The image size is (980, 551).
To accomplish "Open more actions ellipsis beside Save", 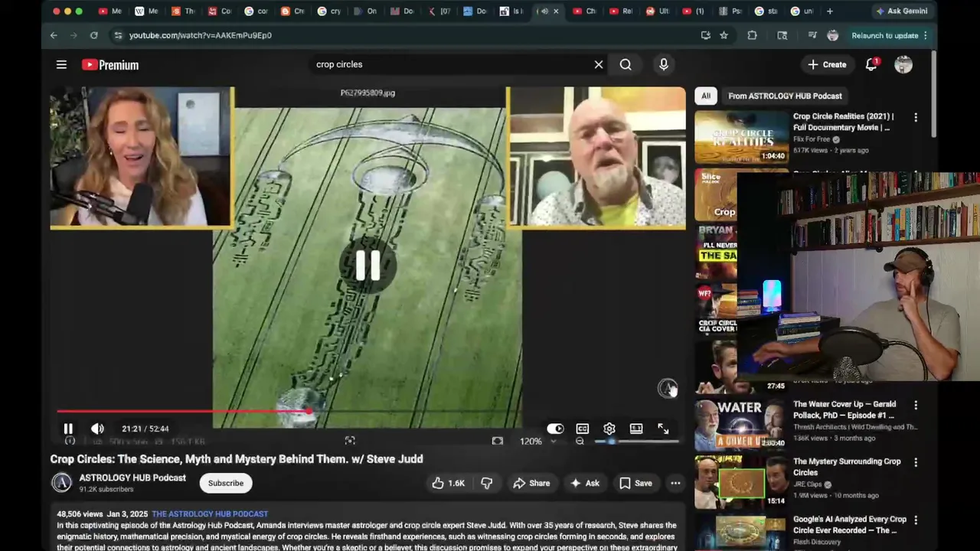I will point(675,483).
